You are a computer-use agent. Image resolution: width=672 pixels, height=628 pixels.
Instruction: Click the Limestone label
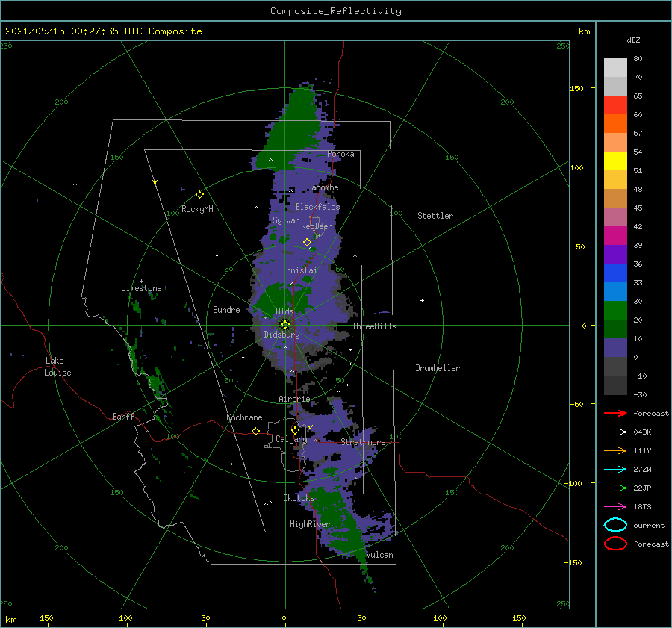(141, 288)
